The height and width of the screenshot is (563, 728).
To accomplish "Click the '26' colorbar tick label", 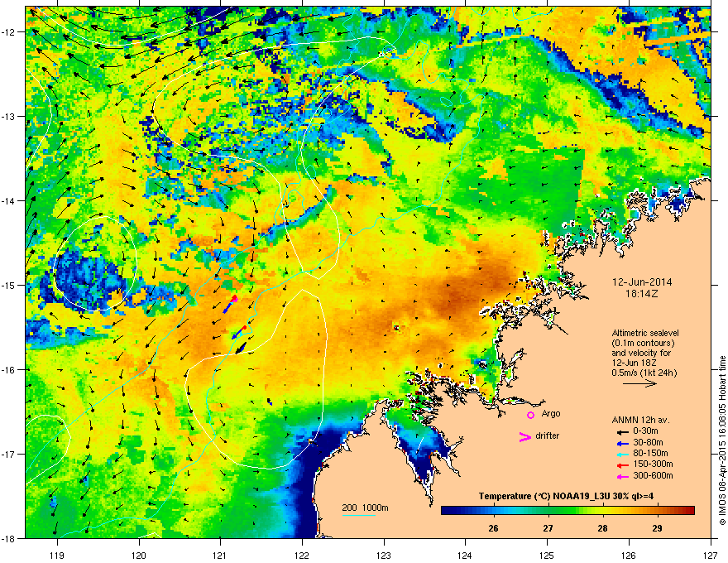I will (x=494, y=528).
